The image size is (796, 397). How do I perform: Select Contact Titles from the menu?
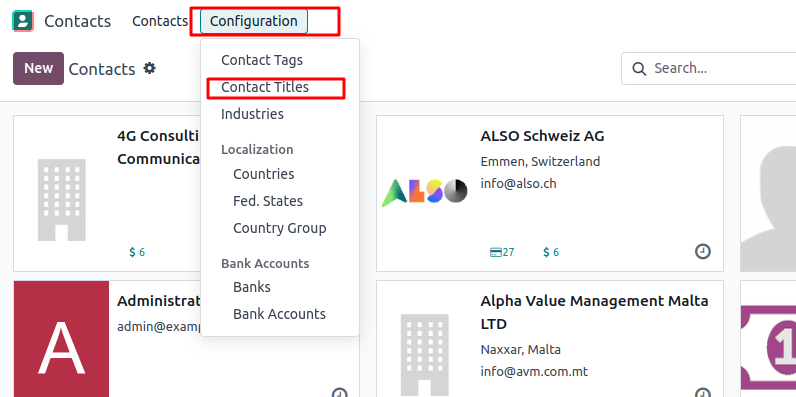pyautogui.click(x=265, y=87)
